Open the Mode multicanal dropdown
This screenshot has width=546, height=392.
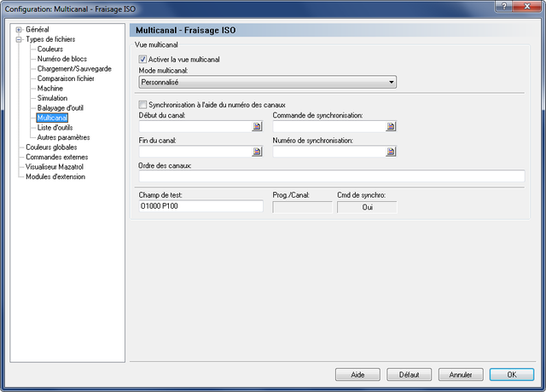click(x=267, y=82)
